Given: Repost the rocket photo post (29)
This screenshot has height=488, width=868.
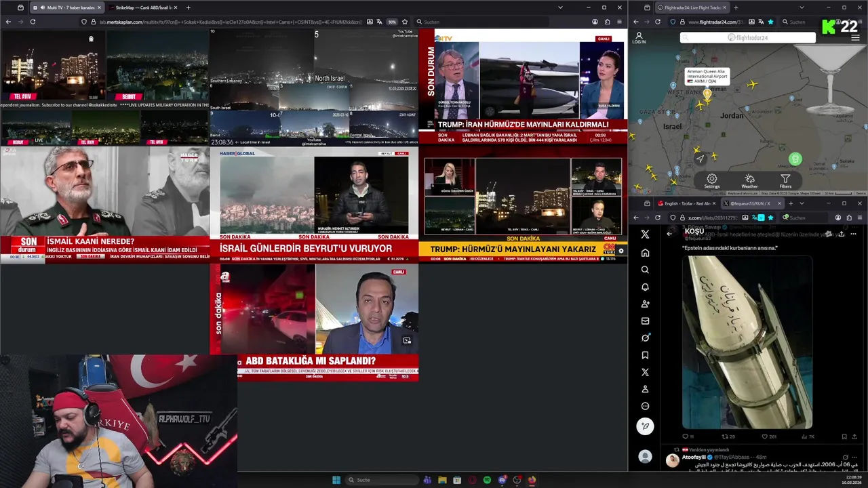Looking at the screenshot, I should tap(728, 436).
